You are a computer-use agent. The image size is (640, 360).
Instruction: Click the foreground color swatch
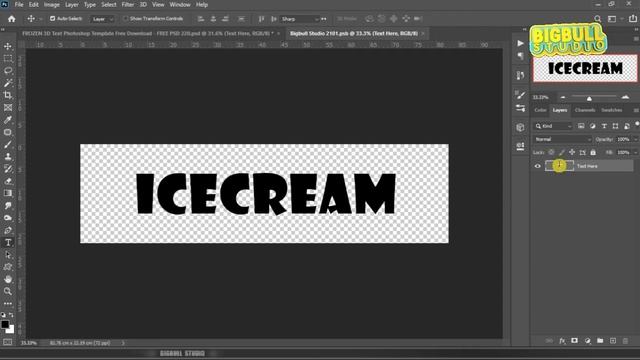click(5, 324)
